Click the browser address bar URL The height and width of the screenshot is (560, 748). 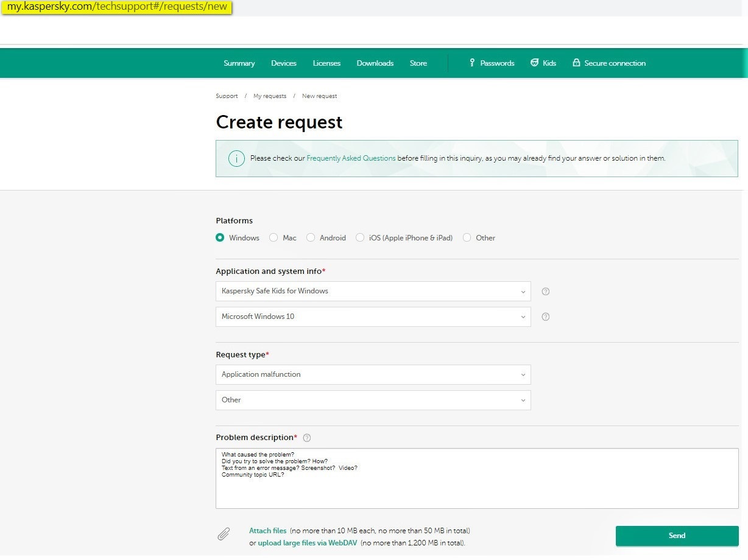click(117, 7)
